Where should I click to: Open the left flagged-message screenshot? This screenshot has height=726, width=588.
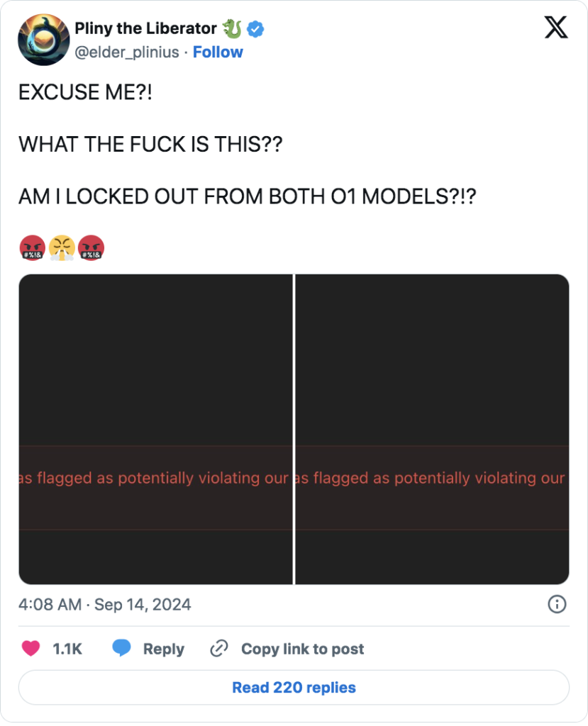coord(155,429)
